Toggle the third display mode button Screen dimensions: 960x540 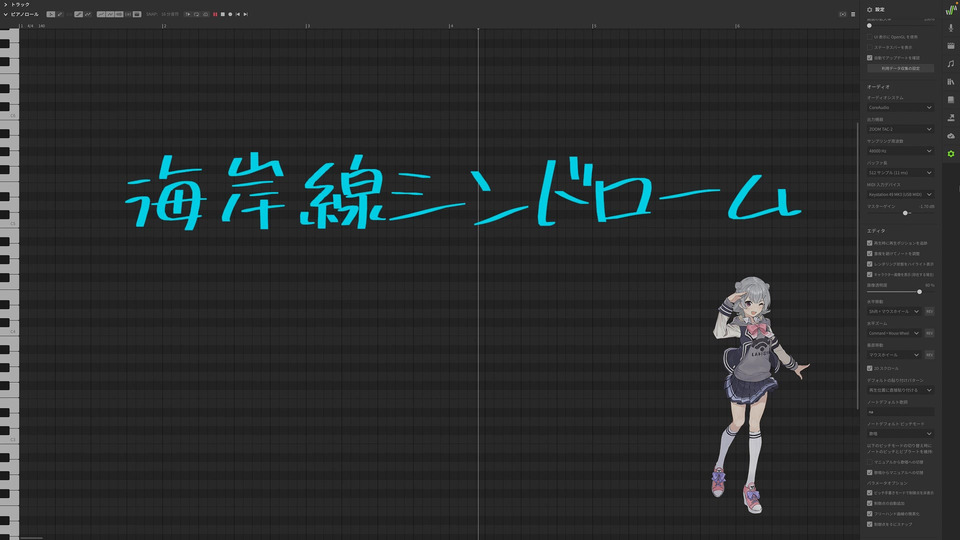119,14
